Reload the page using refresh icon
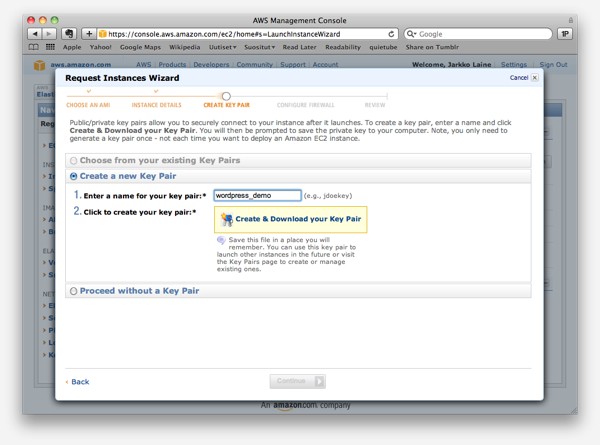The height and width of the screenshot is (445, 600). pos(391,34)
